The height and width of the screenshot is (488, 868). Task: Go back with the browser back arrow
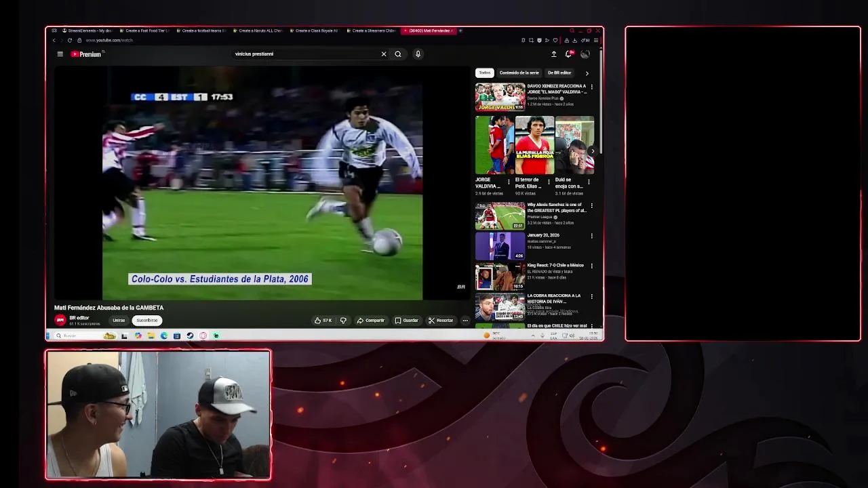pyautogui.click(x=54, y=40)
